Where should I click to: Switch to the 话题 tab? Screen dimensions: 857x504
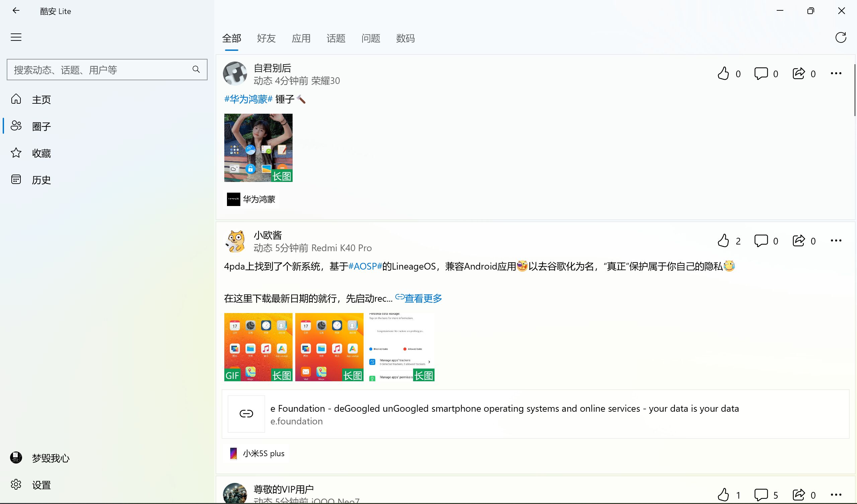coord(336,38)
